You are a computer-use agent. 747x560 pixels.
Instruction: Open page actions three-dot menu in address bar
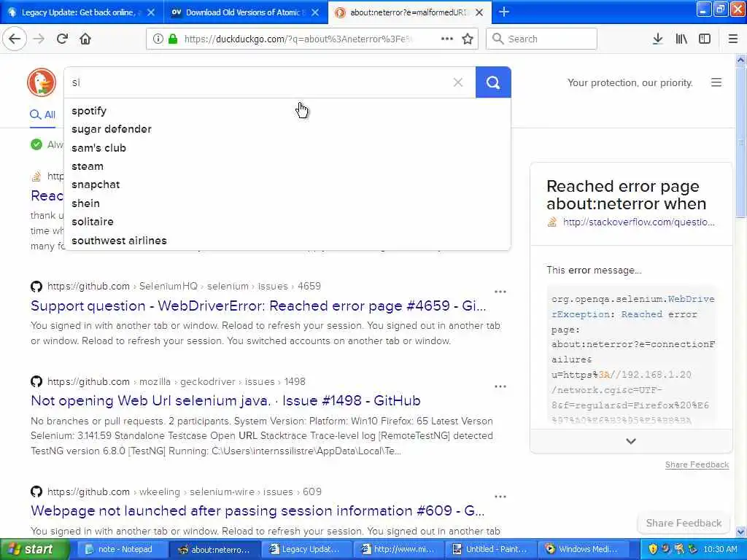coord(447,39)
